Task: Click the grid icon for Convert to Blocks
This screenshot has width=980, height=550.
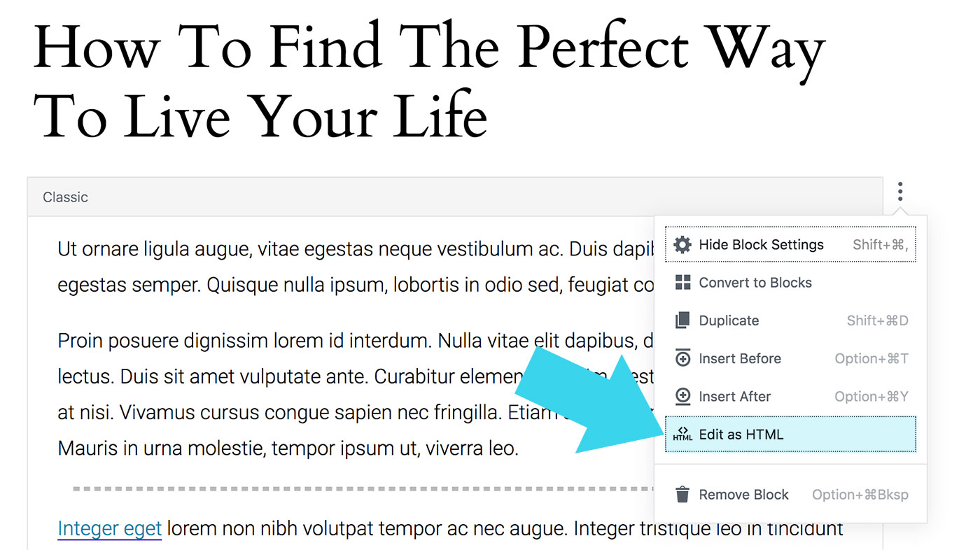Action: [x=682, y=283]
